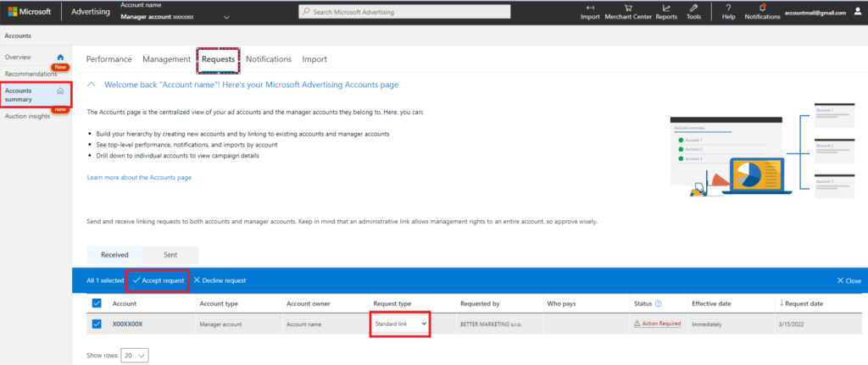Open the Reports chart icon
Screen dimensions: 868x365
(x=666, y=8)
